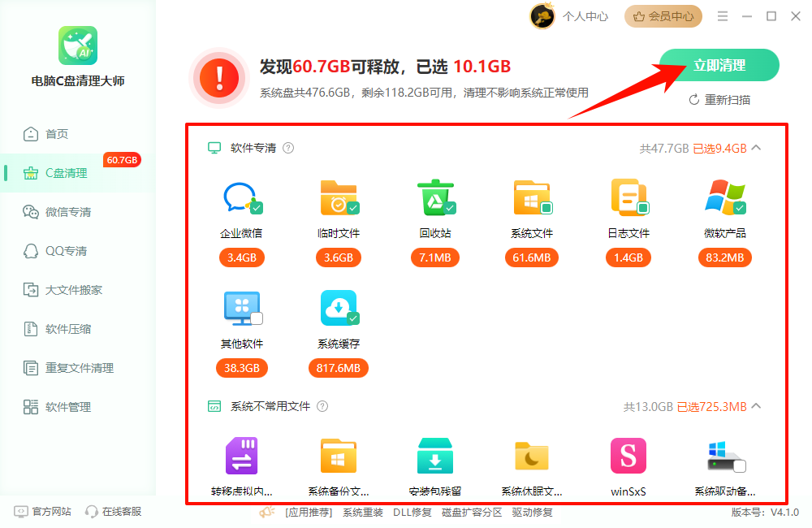Viewport: 812px width, 528px height.
Task: Open the 企业微信 cleanup item
Action: pyautogui.click(x=242, y=197)
